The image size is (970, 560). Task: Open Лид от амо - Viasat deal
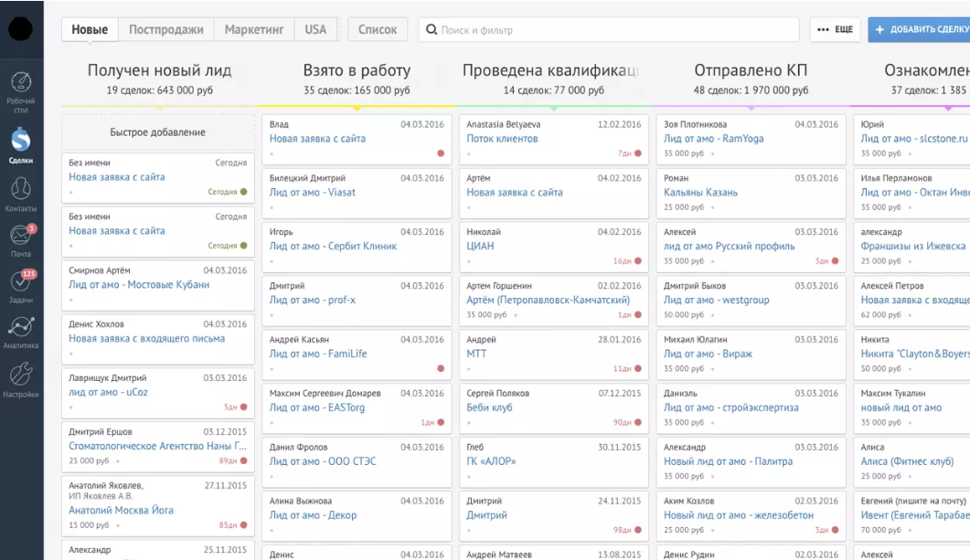click(x=313, y=192)
